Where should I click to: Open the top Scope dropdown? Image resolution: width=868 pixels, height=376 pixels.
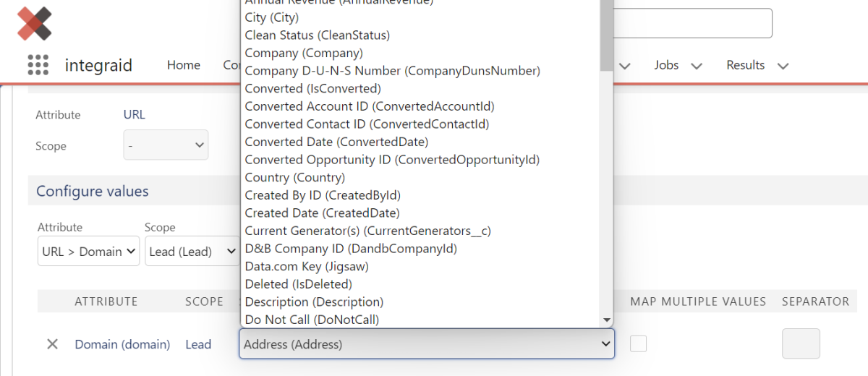pos(166,145)
